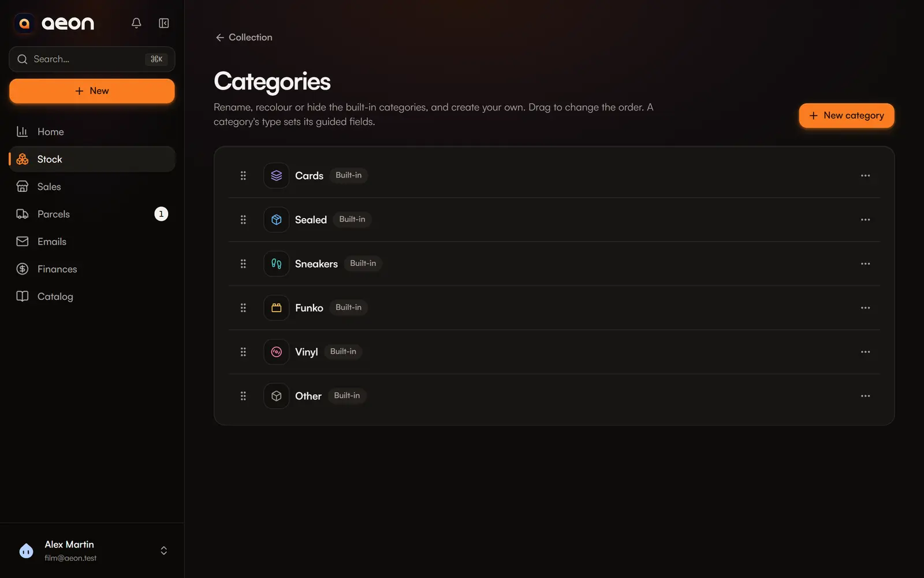
Task: Grab the drag handle for Vinyl
Action: pos(243,352)
